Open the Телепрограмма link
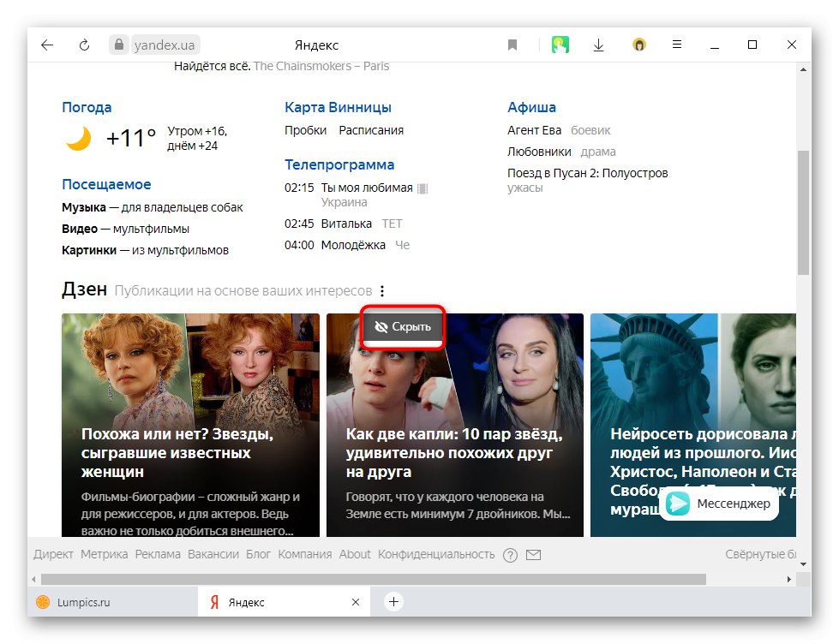 tap(339, 164)
